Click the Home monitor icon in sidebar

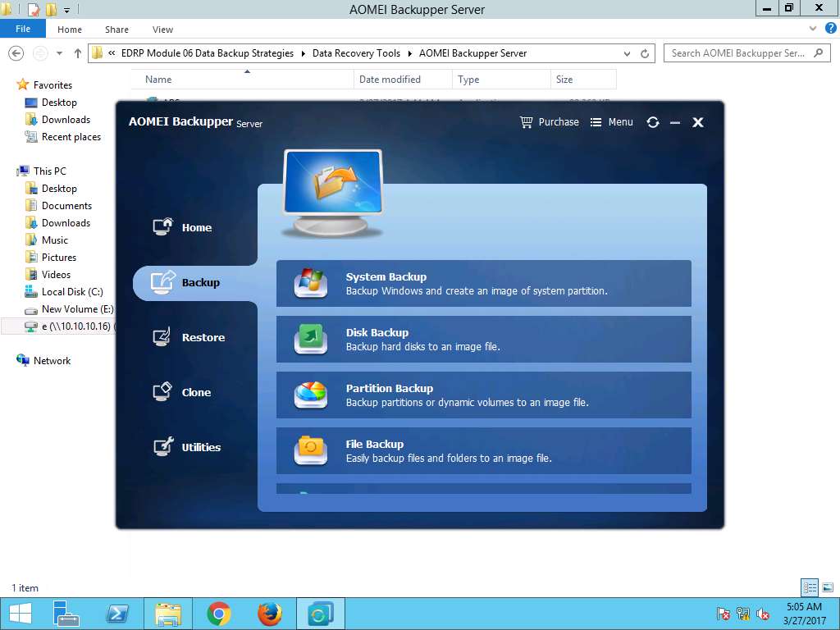point(163,226)
